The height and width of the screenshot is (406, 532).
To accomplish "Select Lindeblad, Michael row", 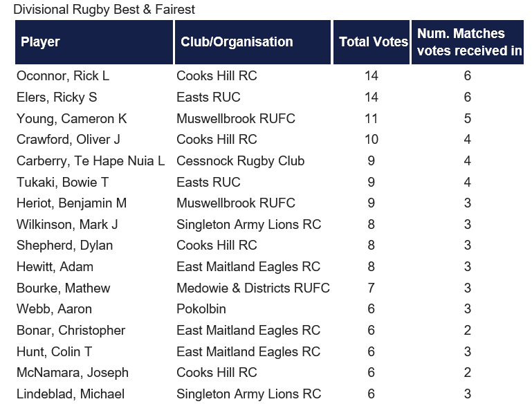I will pyautogui.click(x=270, y=394).
